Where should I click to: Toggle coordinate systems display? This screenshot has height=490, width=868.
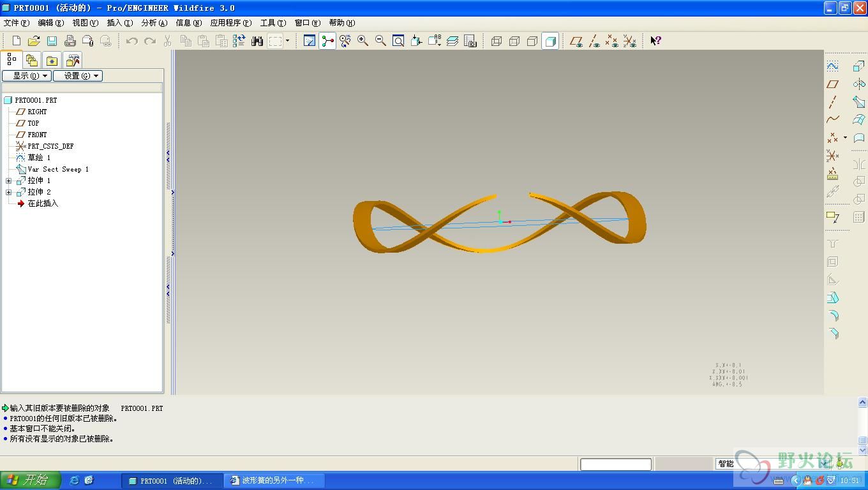tap(630, 41)
